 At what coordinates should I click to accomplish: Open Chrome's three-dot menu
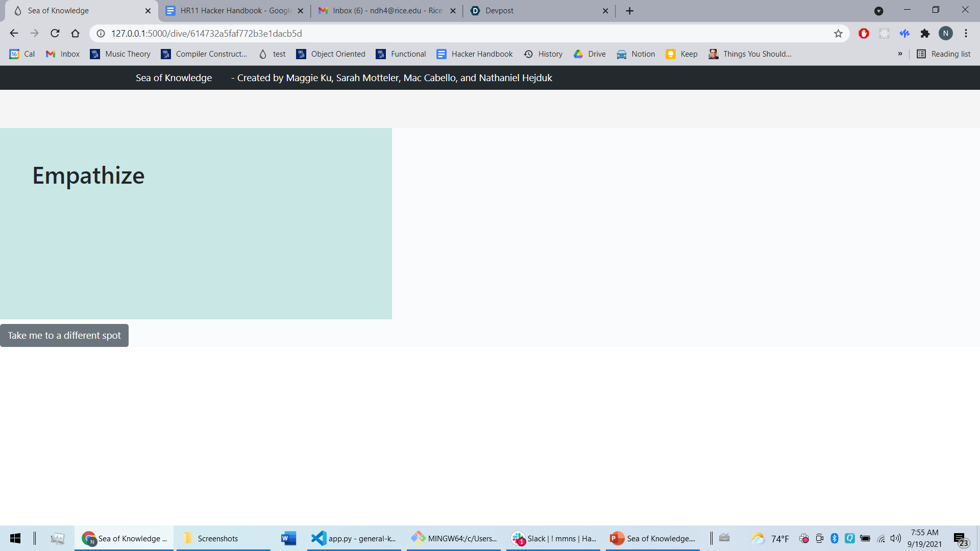966,34
